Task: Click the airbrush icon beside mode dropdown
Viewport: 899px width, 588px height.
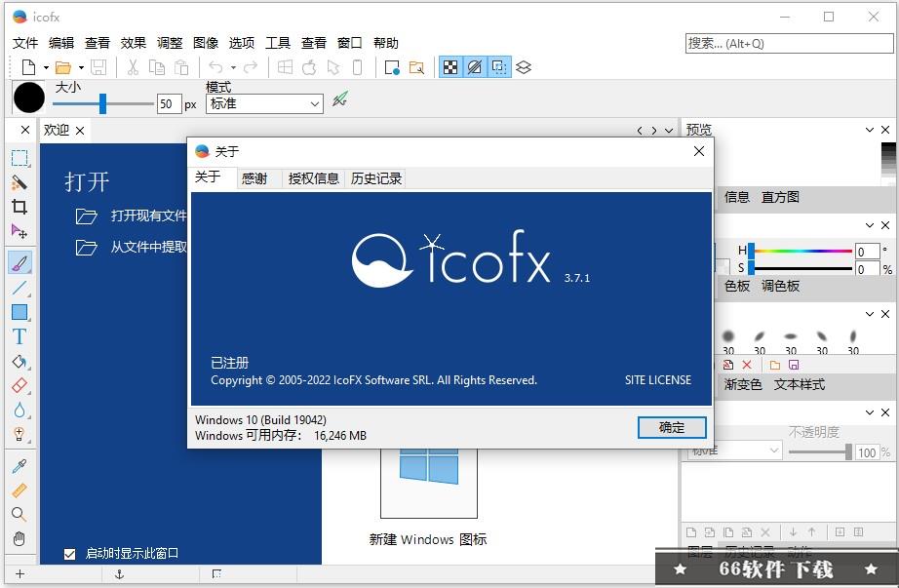Action: 340,99
